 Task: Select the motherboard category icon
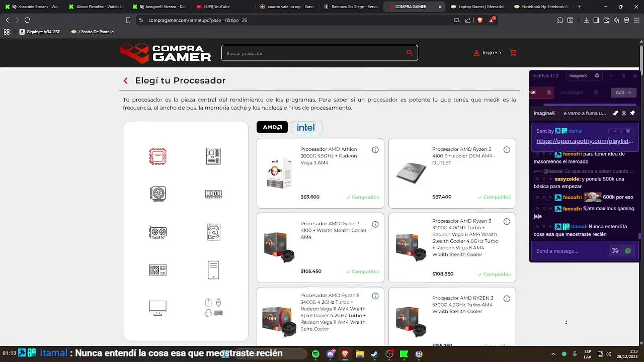(x=213, y=156)
